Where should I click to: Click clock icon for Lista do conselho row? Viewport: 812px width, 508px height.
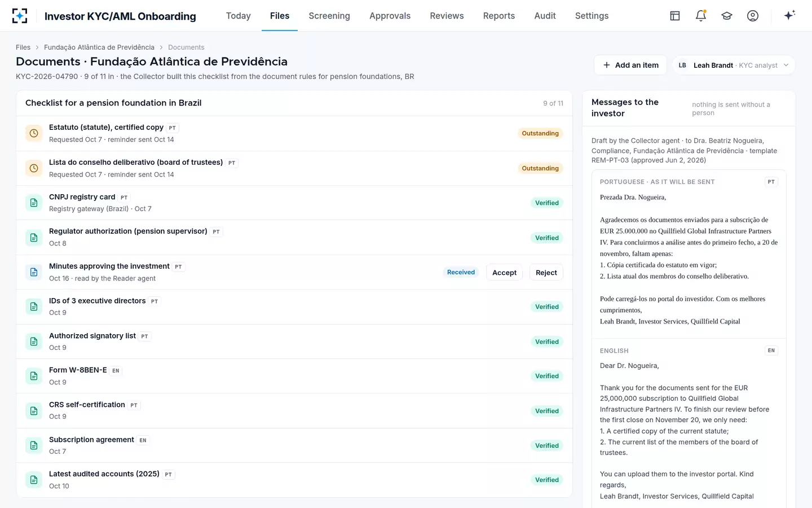point(34,168)
